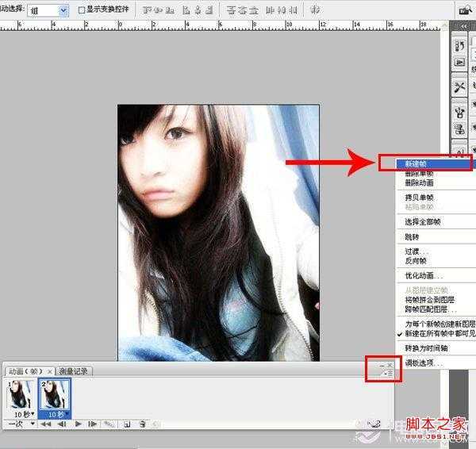The width and height of the screenshot is (476, 449).
Task: Click the distribute vertical centers icon
Action: 242,10
